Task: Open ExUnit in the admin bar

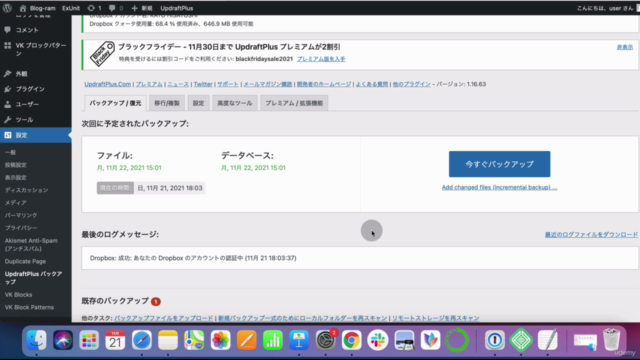Action: pyautogui.click(x=71, y=8)
